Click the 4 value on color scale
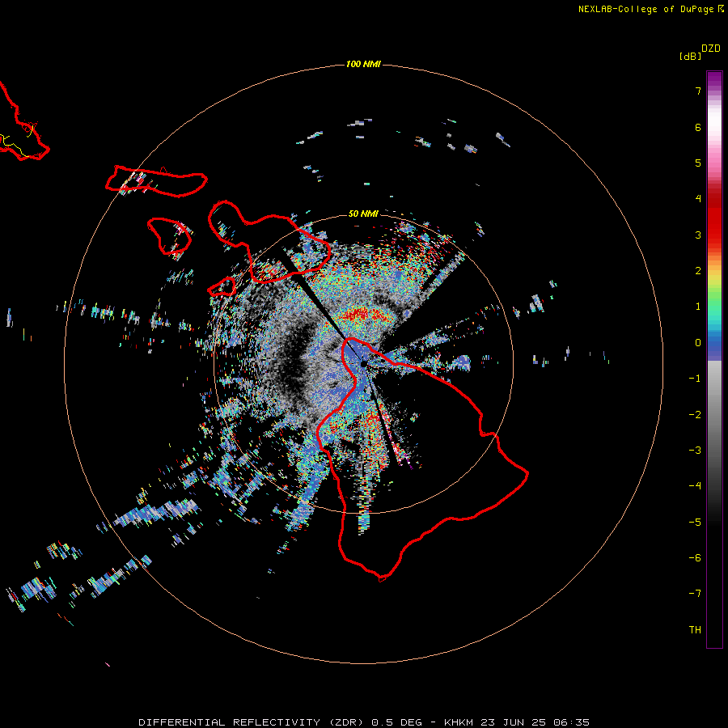This screenshot has height=728, width=728. pyautogui.click(x=698, y=199)
